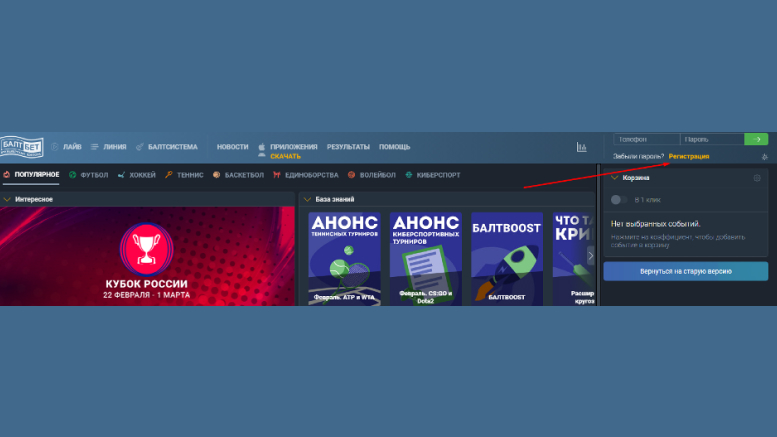Collapse the Интересное section
Screen dimensions: 777x437
click(x=8, y=199)
